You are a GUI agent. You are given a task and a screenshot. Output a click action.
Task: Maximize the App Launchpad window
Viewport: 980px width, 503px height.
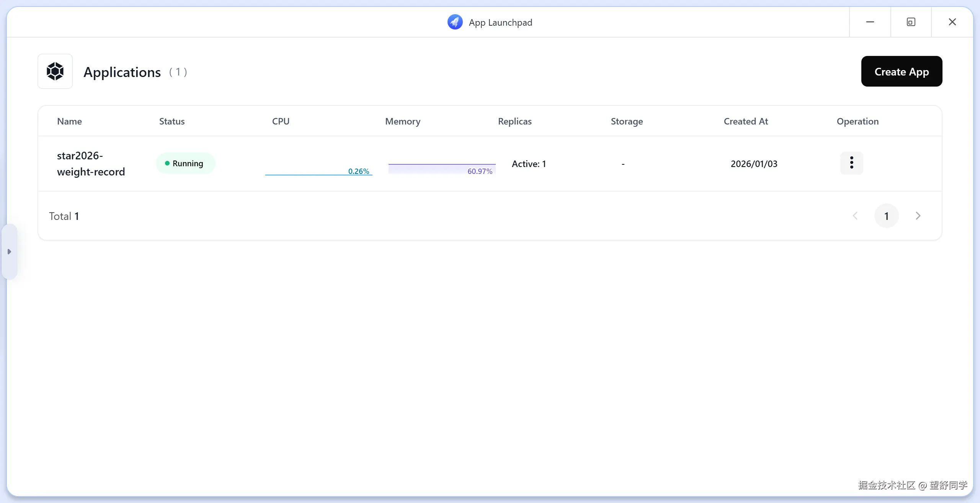pos(911,22)
